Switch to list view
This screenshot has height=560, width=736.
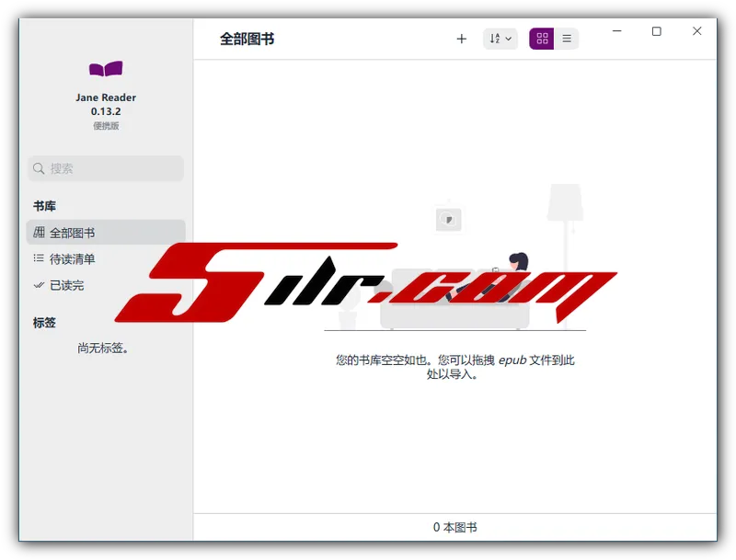[567, 39]
